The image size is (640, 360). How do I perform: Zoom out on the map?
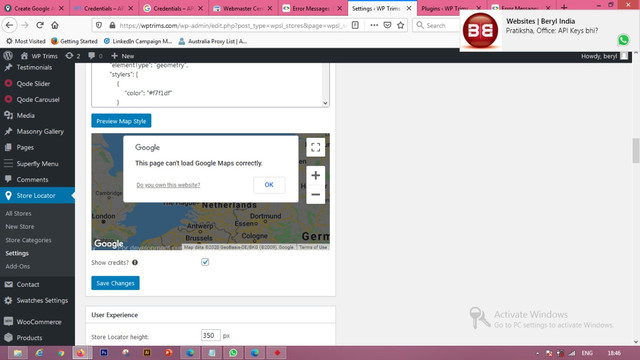(x=316, y=194)
